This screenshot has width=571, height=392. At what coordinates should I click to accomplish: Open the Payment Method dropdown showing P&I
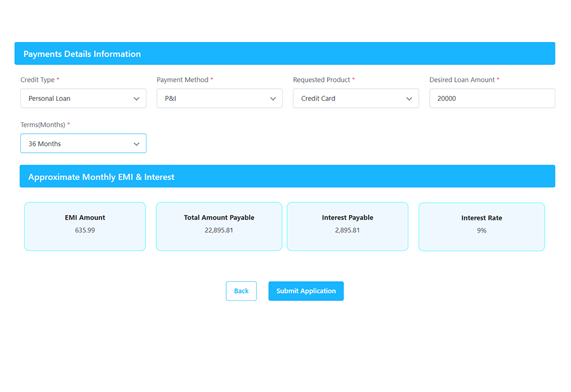[x=219, y=98]
